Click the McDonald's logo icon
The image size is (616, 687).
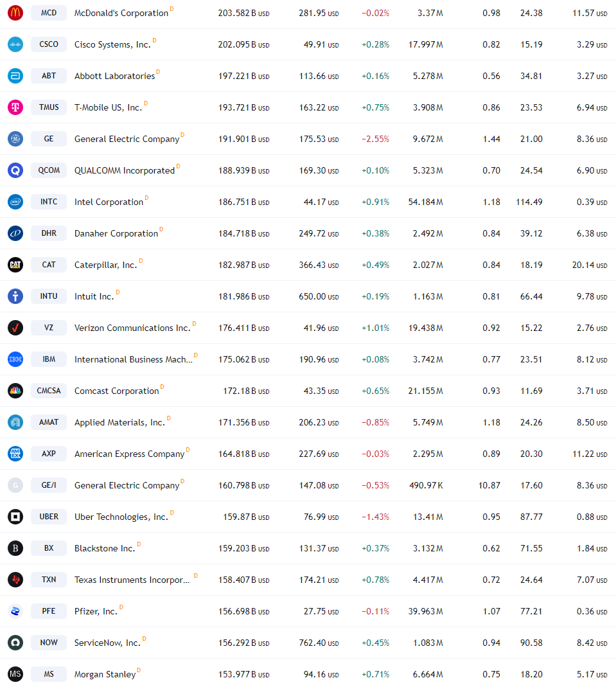click(x=15, y=13)
